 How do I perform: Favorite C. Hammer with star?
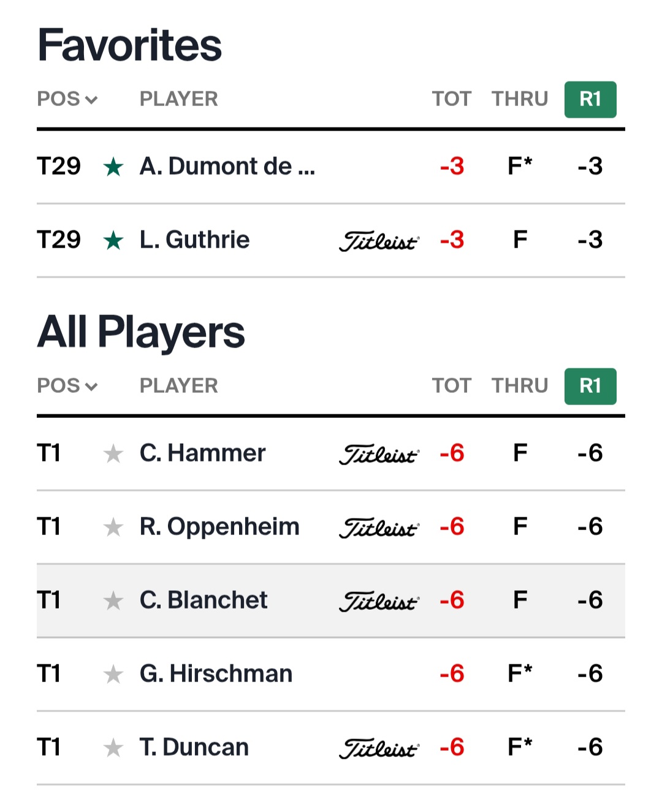(x=113, y=453)
